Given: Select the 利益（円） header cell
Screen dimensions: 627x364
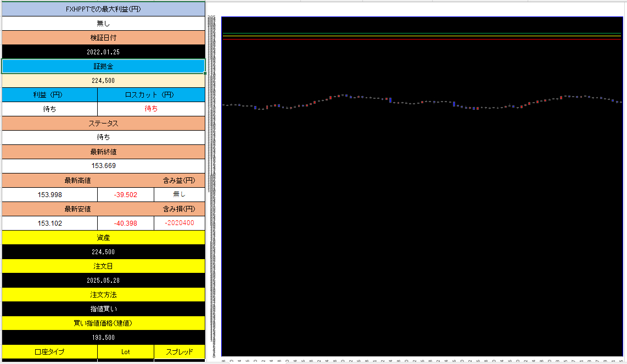Looking at the screenshot, I should click(x=49, y=94).
